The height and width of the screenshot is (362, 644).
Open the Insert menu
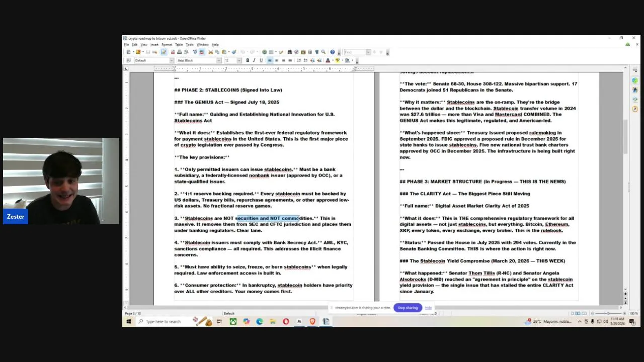[x=154, y=45]
